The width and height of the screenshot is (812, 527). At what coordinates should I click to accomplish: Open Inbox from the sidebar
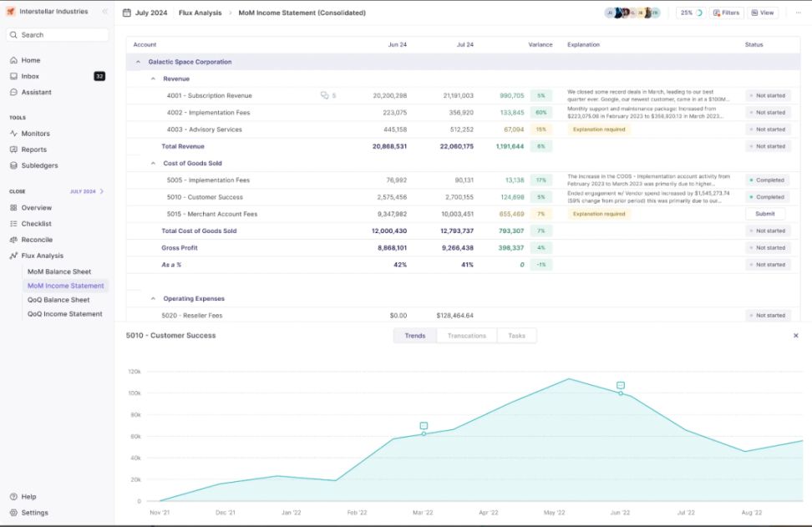pos(30,76)
